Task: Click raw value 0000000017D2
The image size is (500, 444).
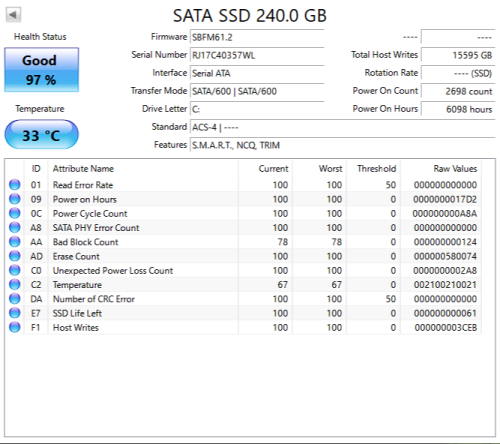Action: pos(445,199)
